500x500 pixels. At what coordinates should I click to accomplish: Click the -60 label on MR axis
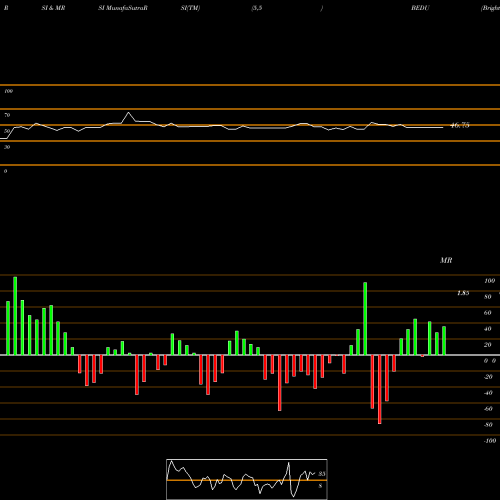pyautogui.click(x=488, y=409)
